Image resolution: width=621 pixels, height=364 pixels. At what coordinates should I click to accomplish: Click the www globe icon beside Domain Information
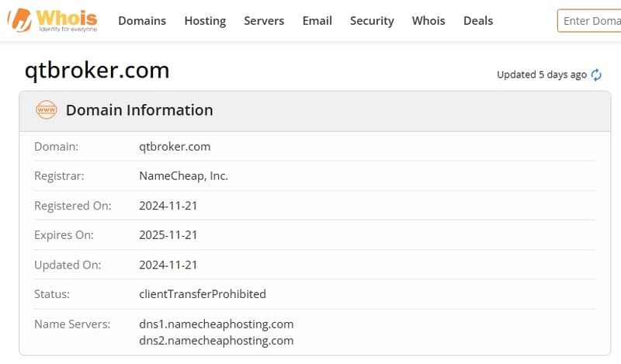click(x=47, y=109)
